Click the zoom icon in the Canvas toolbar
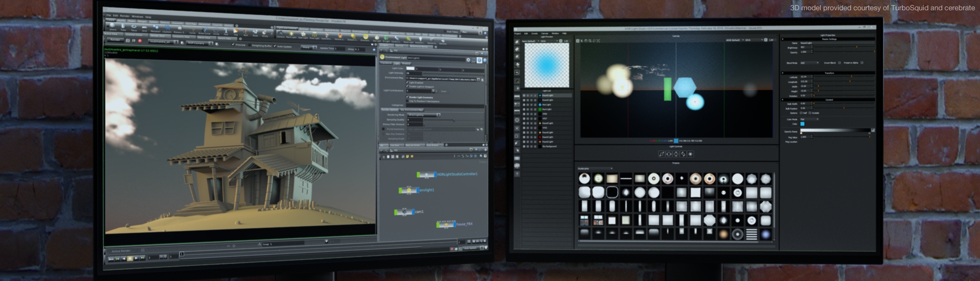Screen dimensions: 980x281 [x=590, y=40]
